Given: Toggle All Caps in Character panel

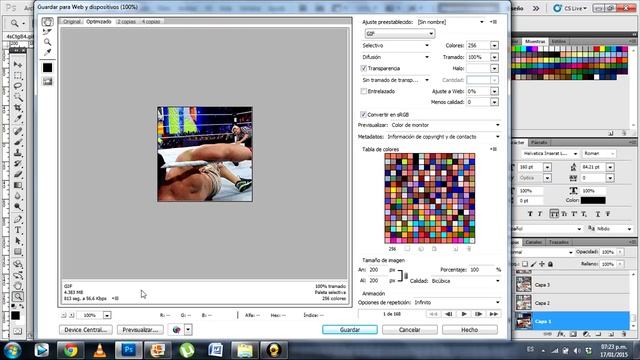Looking at the screenshot, I should pos(554,214).
